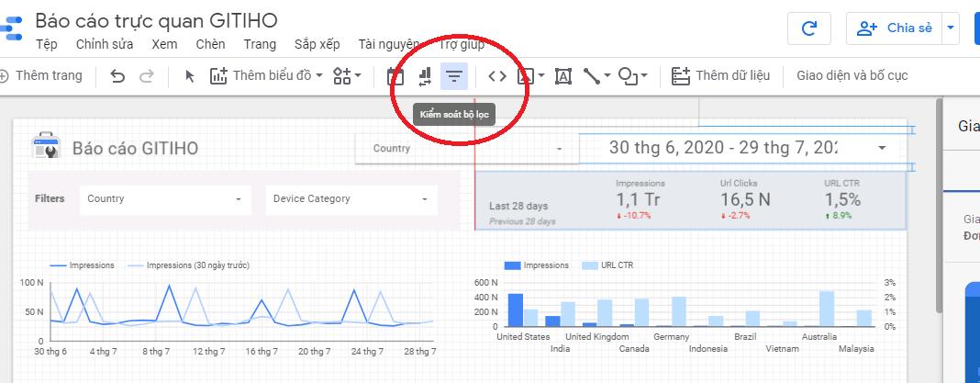Image resolution: width=980 pixels, height=383 pixels.
Task: Open the Device Category dropdown
Action: (351, 199)
